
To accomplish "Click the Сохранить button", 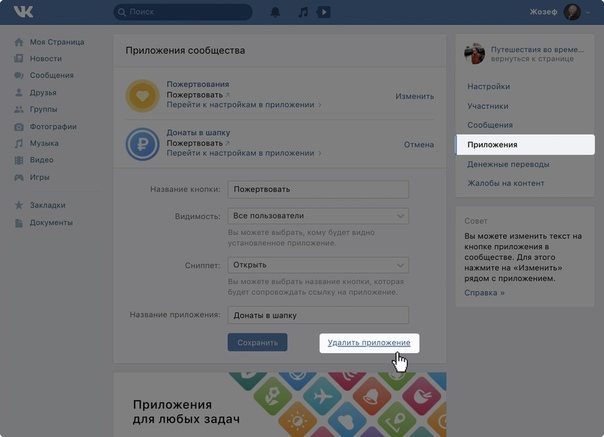I will (x=257, y=342).
